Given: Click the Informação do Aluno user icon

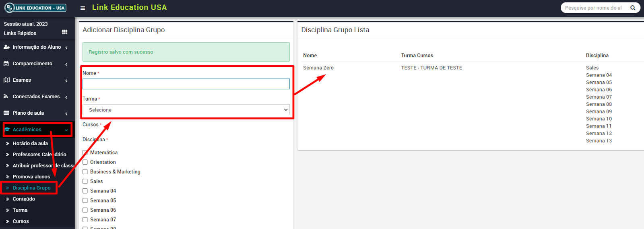Looking at the screenshot, I should point(6,47).
